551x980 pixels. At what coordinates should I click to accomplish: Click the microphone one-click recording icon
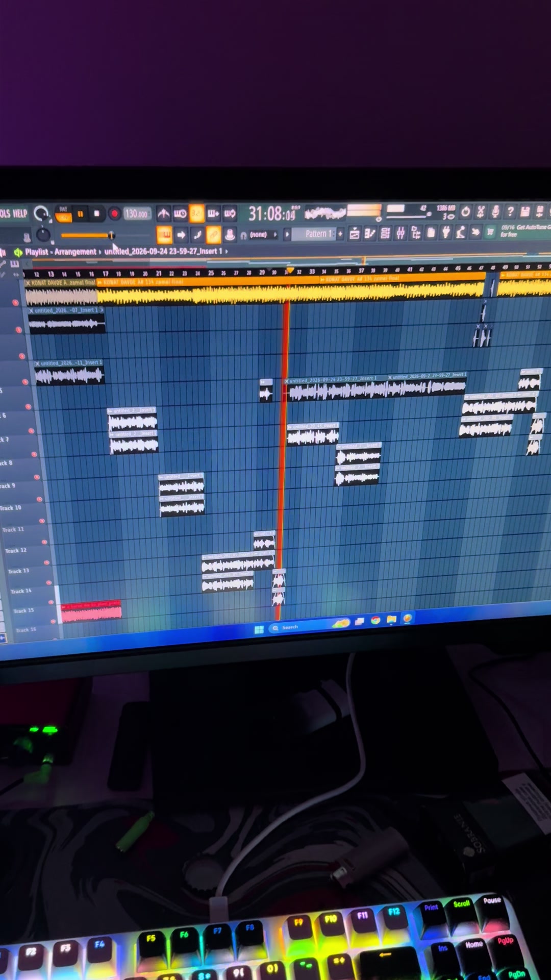[495, 211]
